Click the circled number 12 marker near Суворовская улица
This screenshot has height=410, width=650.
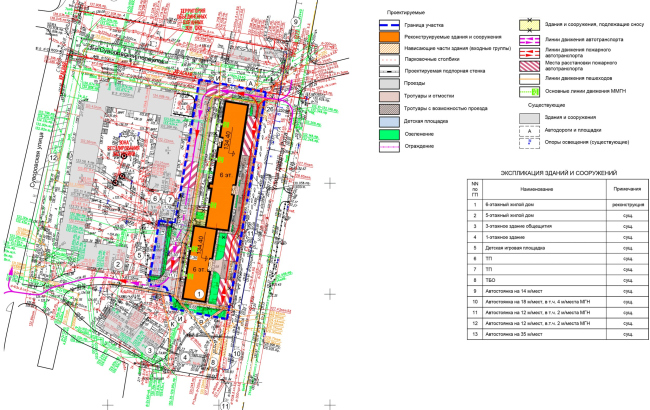53,158
